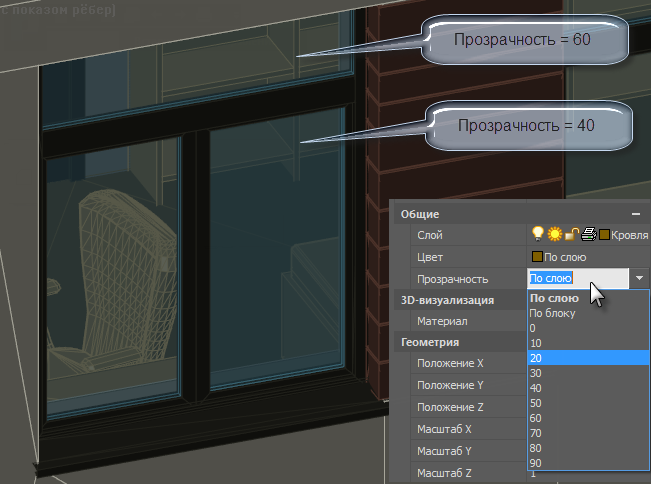Select По слою in transparency list

(553, 298)
